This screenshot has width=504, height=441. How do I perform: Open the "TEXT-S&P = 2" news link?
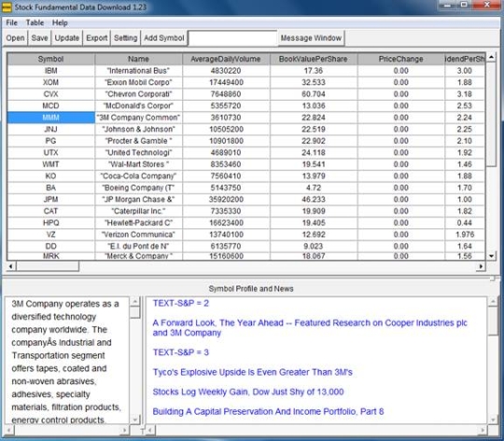181,303
